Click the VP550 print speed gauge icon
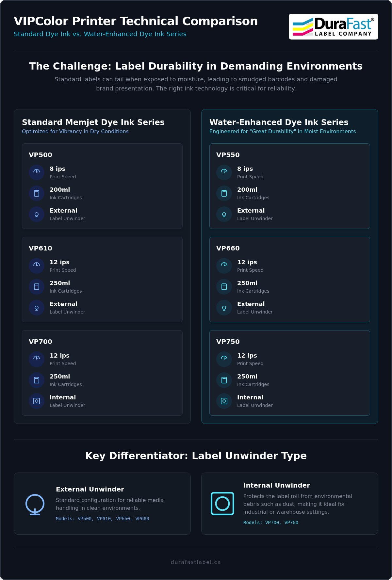 click(224, 172)
